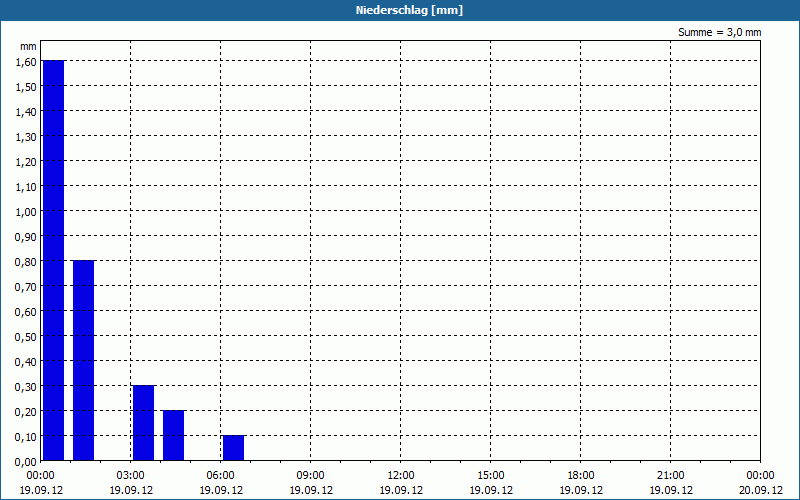800x500 pixels.
Task: Select the 0,80 mm precipitation bar
Action: 84,360
